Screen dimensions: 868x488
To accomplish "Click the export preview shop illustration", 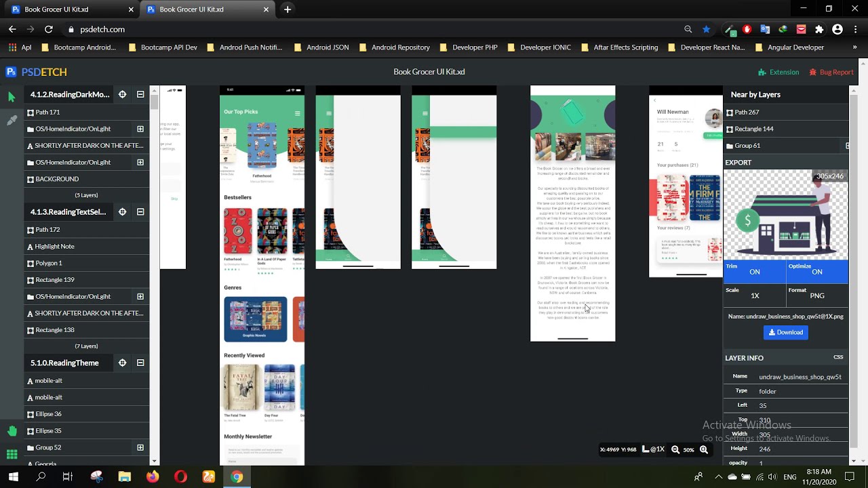I will [x=785, y=214].
